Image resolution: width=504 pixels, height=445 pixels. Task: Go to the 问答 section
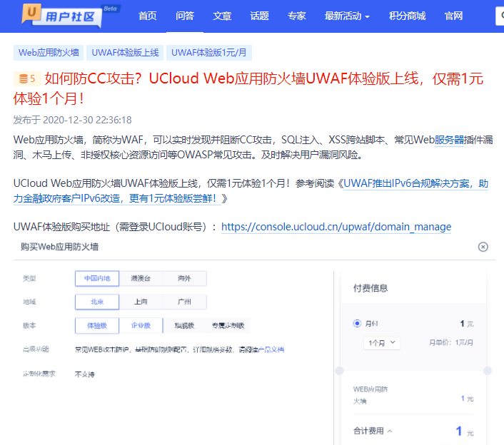[185, 16]
